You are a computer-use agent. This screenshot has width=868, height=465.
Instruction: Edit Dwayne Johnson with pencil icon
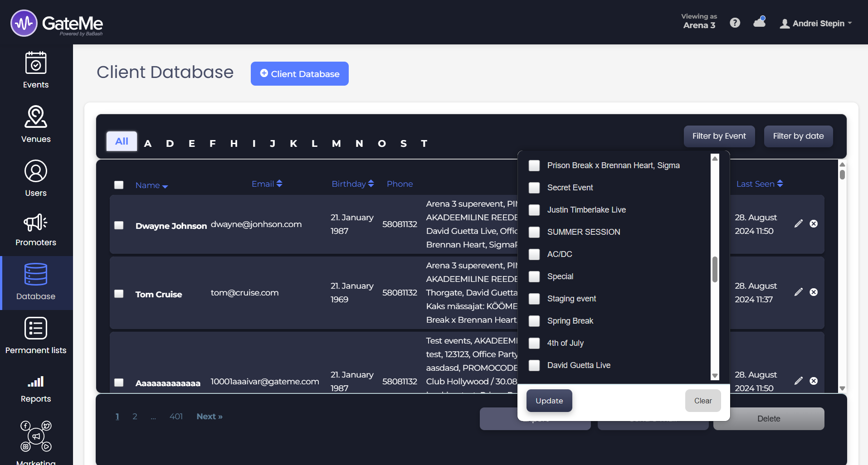click(x=799, y=223)
